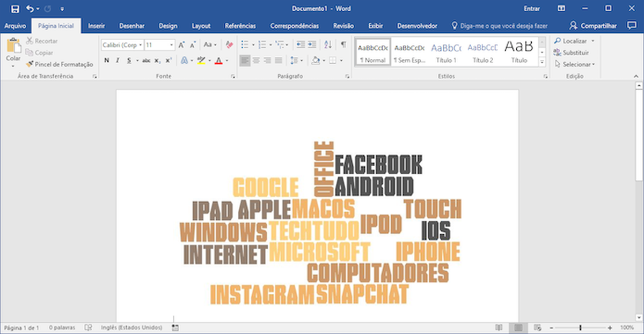This screenshot has height=334, width=644.
Task: Toggle paragraph marks display (¶)
Action: [x=343, y=44]
